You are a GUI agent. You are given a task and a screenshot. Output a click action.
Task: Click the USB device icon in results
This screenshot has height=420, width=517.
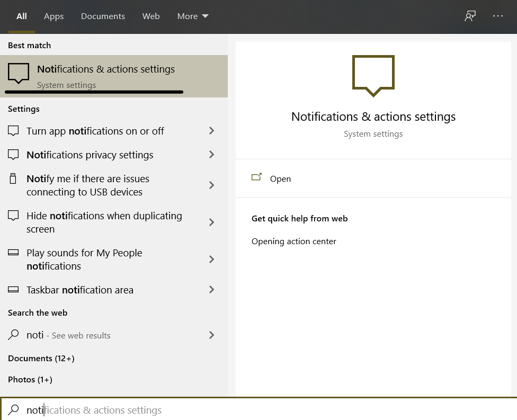click(13, 179)
